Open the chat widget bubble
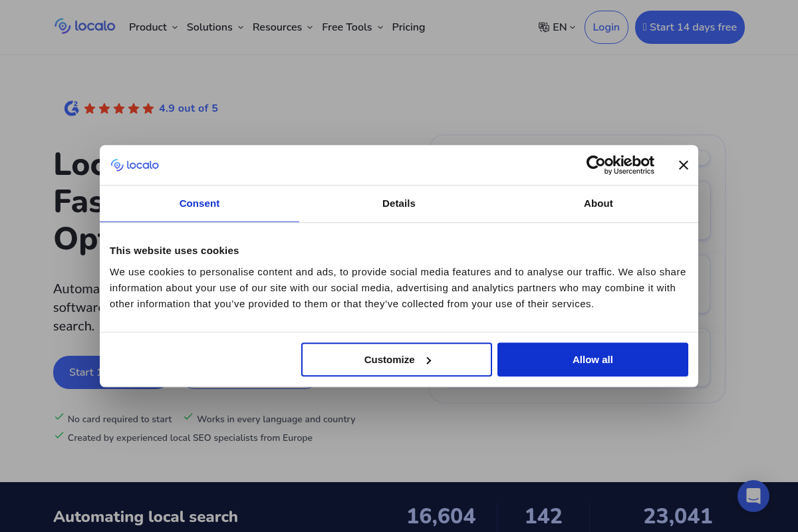 (753, 496)
